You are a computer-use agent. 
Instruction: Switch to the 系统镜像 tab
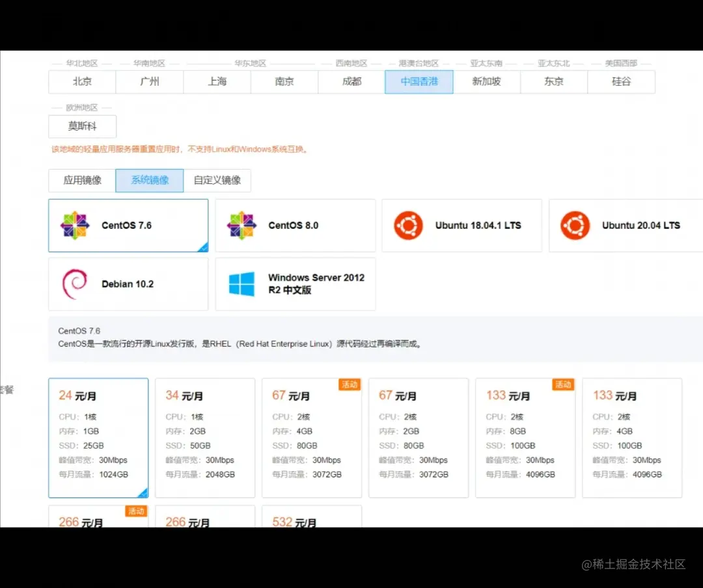point(149,180)
